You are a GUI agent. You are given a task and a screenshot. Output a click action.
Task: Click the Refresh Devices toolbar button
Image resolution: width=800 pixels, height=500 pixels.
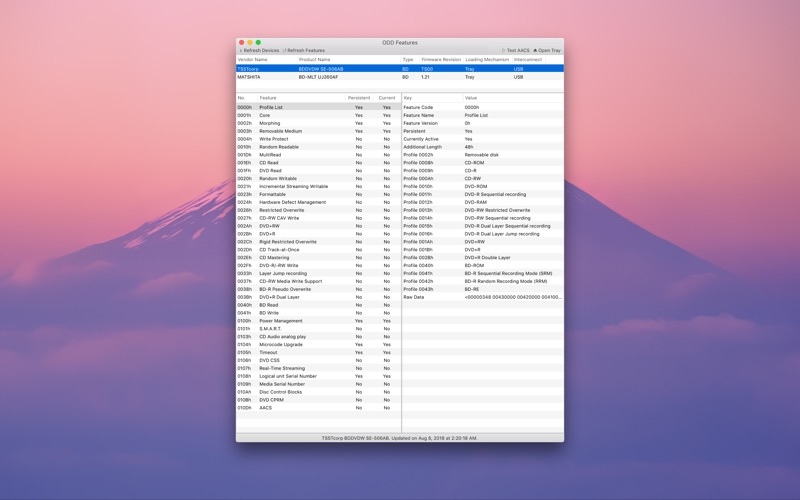tap(259, 51)
